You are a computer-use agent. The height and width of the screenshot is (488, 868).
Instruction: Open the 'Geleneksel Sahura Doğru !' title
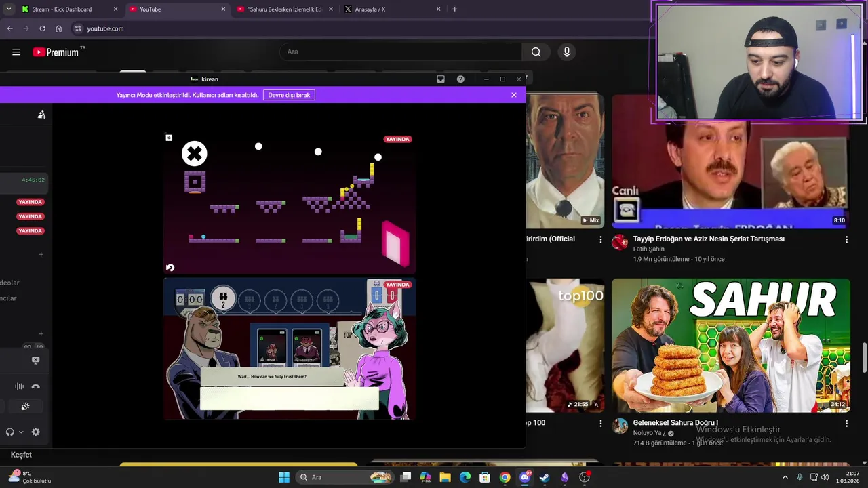point(675,423)
